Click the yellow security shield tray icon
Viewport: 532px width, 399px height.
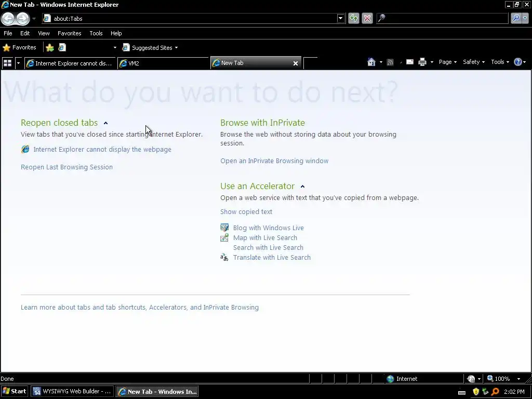[476, 392]
